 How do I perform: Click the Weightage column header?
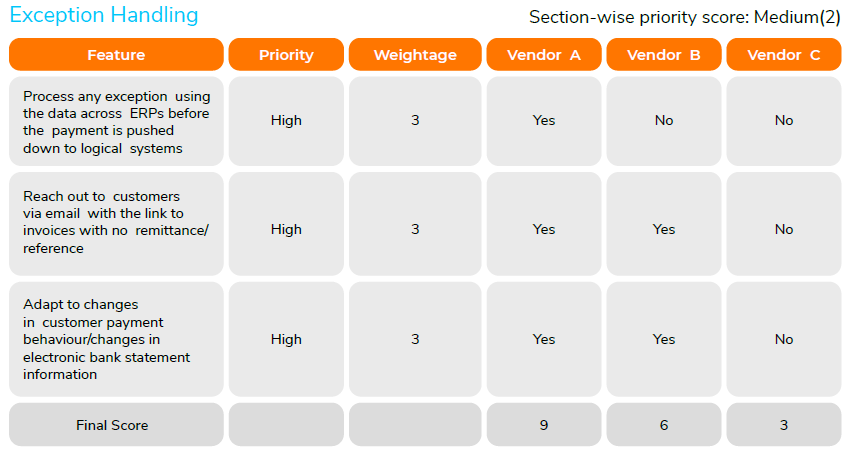[x=415, y=55]
